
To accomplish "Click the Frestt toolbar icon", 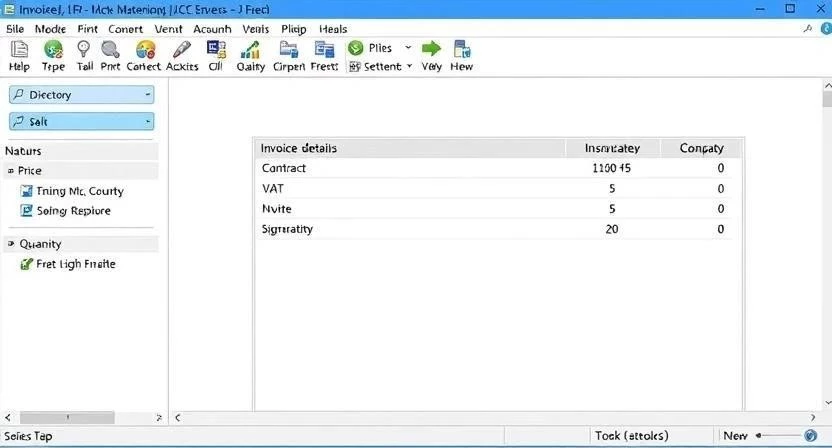I will pos(324,49).
